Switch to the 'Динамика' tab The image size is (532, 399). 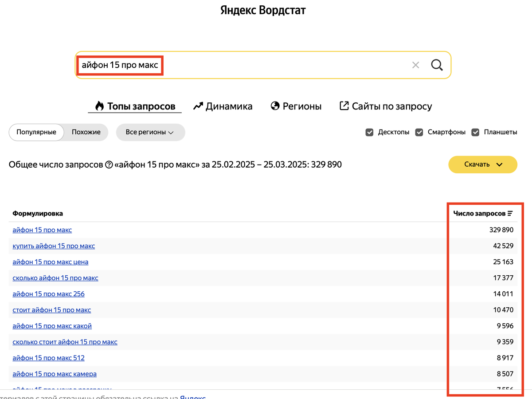click(223, 106)
